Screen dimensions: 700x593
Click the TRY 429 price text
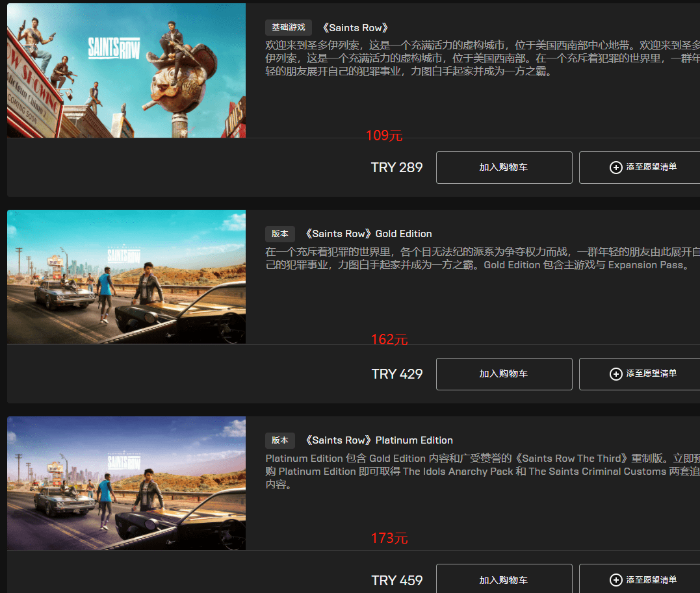[x=397, y=374]
